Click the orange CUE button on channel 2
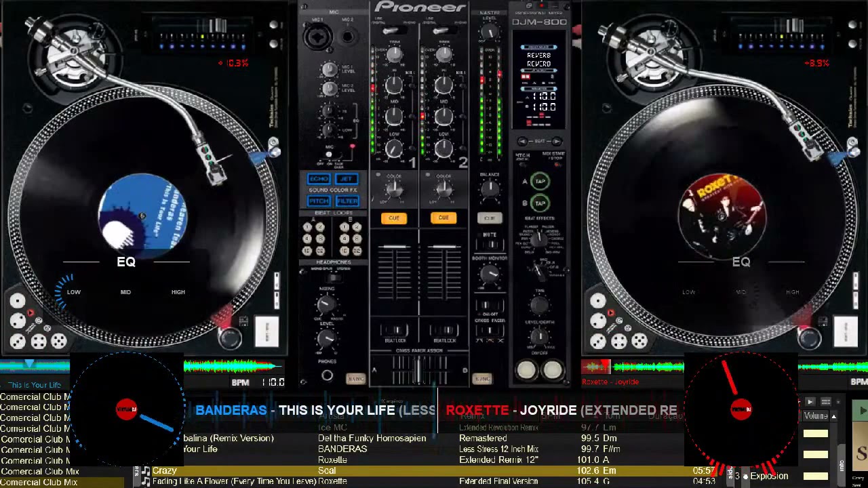This screenshot has width=868, height=488. [443, 218]
